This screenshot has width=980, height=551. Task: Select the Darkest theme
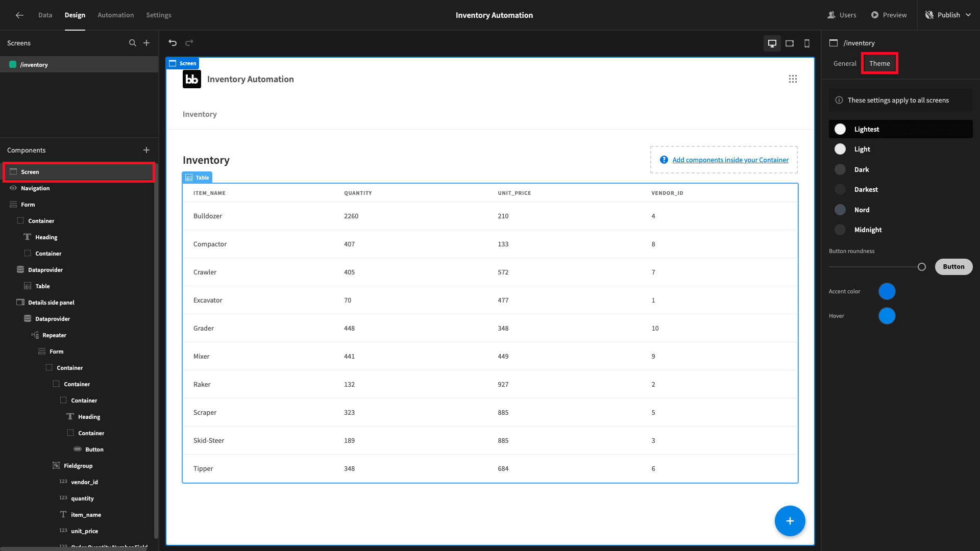[900, 189]
